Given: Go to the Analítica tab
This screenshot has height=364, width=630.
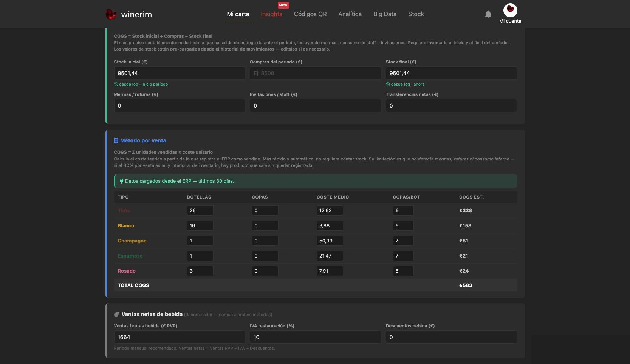Looking at the screenshot, I should pos(350,14).
